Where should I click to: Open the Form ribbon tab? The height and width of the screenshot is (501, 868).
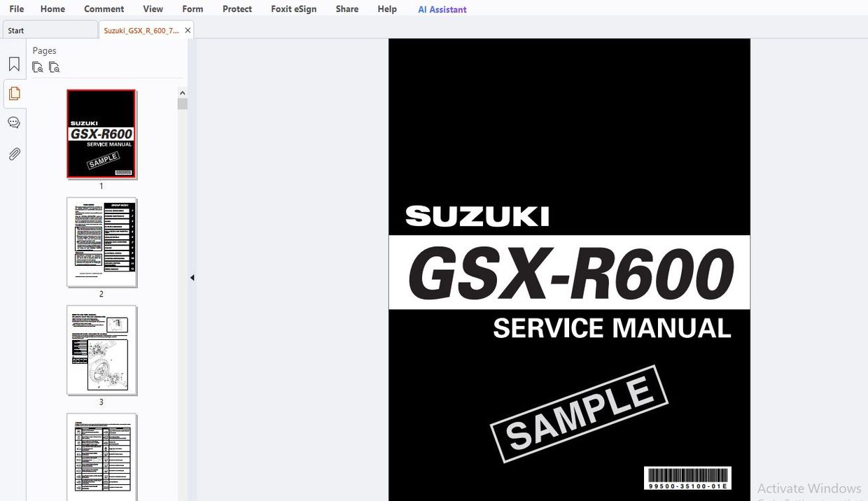point(192,9)
